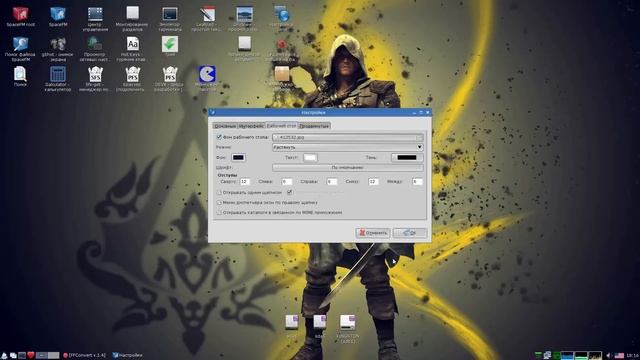Pick the Тень black shadow color swatch

click(x=407, y=158)
